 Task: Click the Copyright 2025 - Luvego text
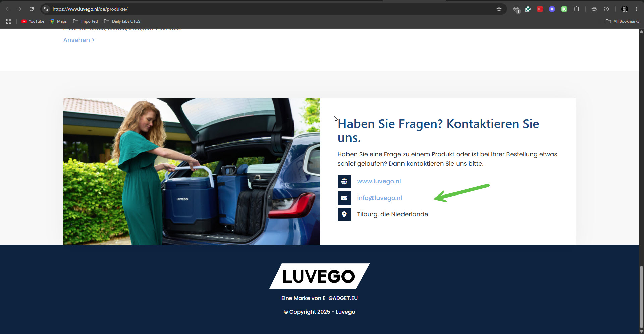click(319, 312)
